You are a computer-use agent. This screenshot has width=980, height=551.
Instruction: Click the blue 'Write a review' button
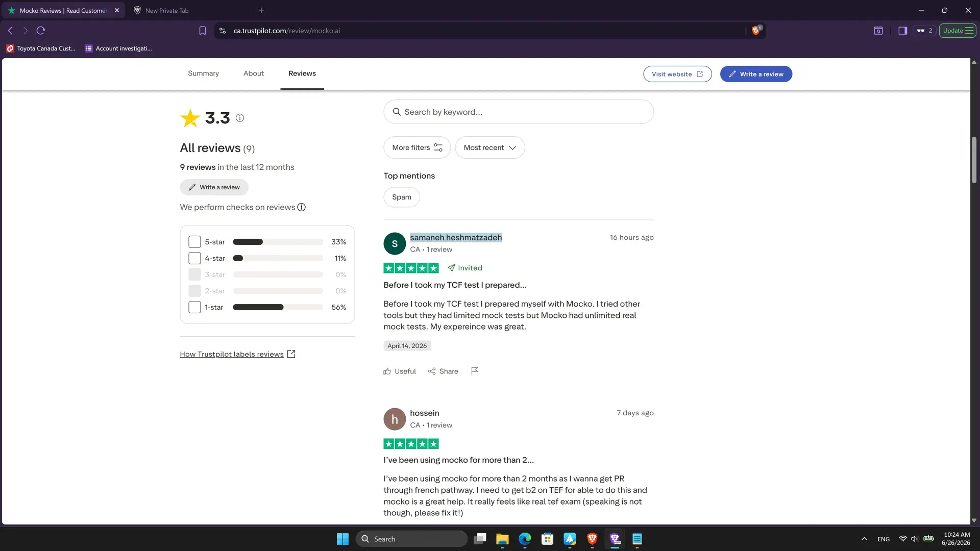[756, 74]
